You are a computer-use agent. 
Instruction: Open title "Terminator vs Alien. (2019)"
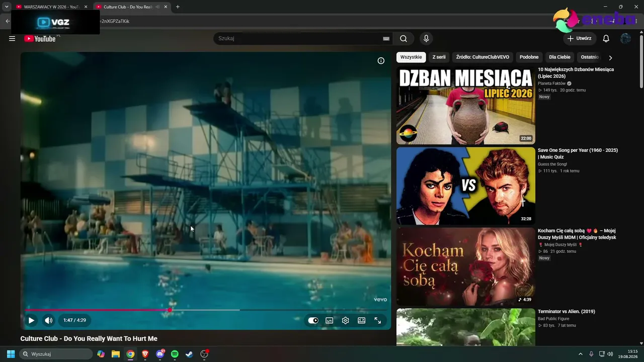pyautogui.click(x=567, y=312)
